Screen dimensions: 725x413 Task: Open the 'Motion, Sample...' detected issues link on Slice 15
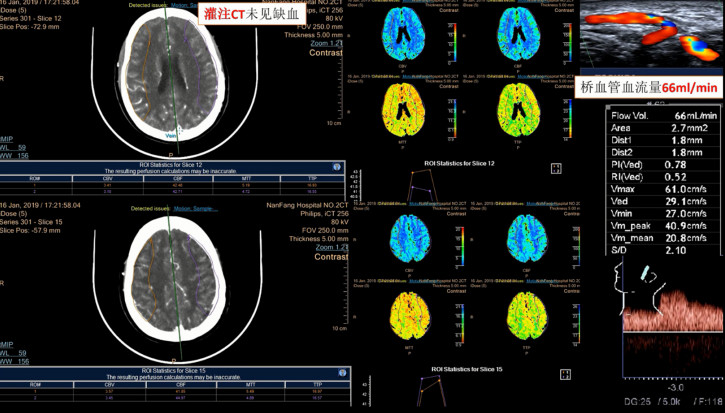tap(197, 209)
